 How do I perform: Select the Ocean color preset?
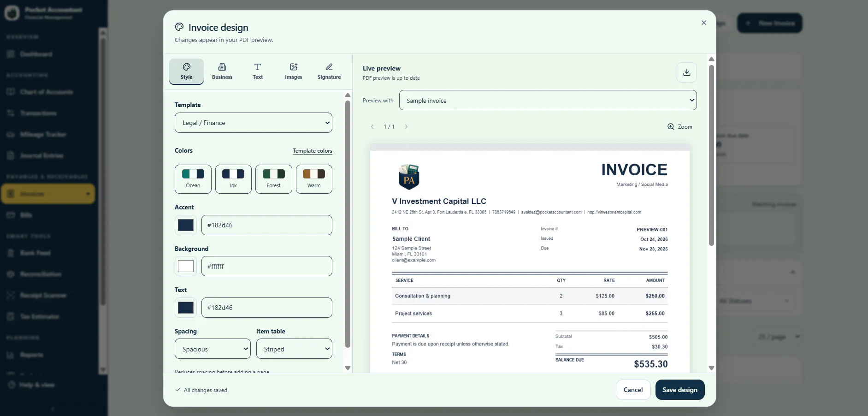click(x=193, y=179)
